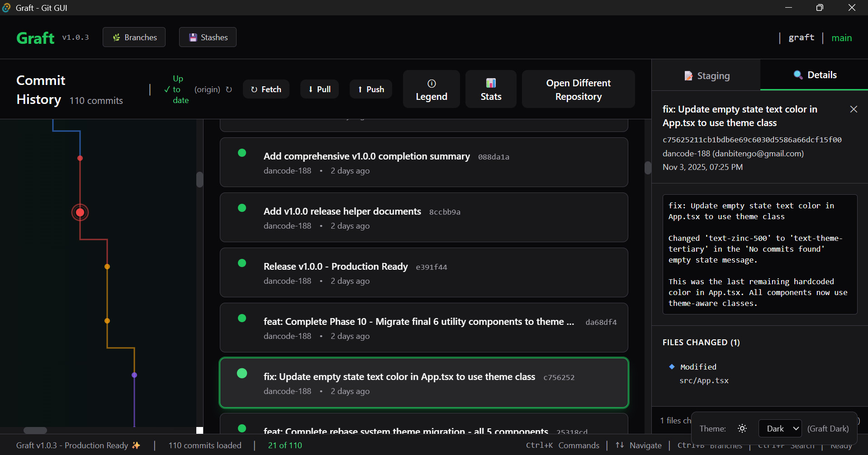Click the Graft logo in the header
Viewport: 868px width, 455px height.
[x=35, y=38]
